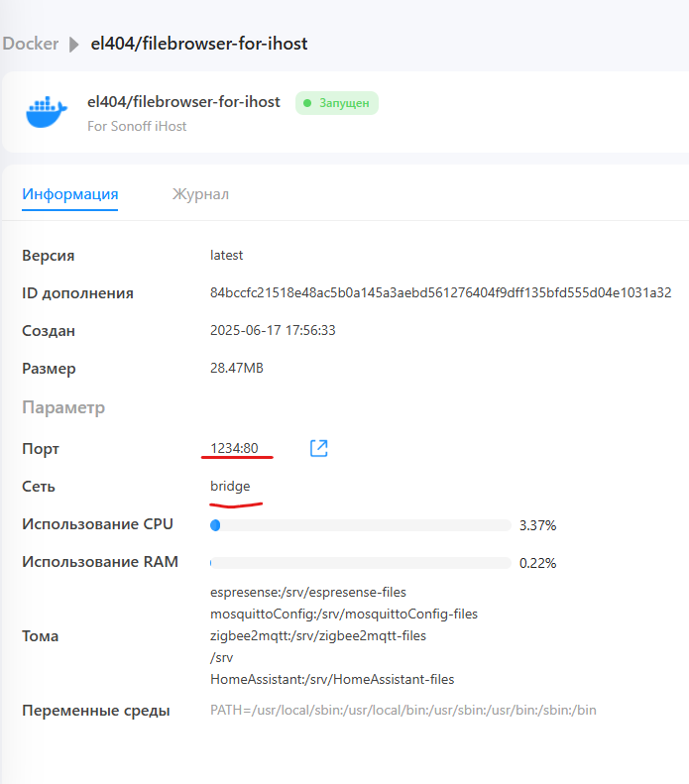Switch to the Журнал tab
The image size is (689, 784).
click(200, 194)
